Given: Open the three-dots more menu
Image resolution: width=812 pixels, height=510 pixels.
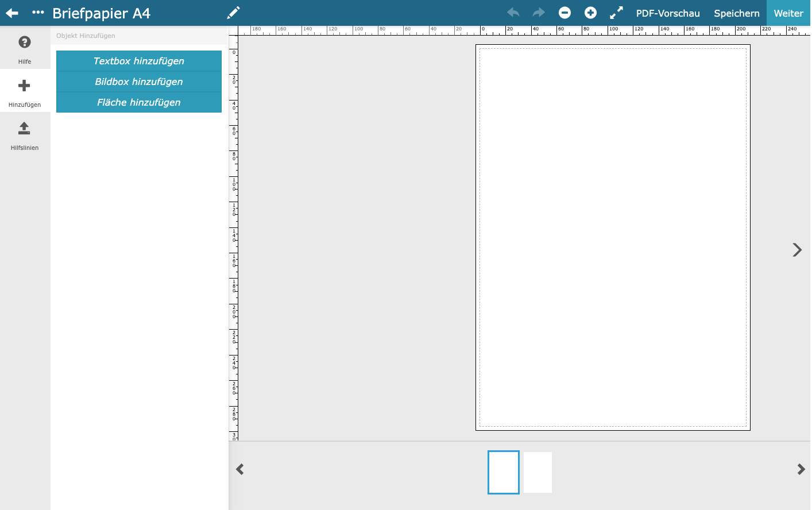Looking at the screenshot, I should tap(38, 12).
